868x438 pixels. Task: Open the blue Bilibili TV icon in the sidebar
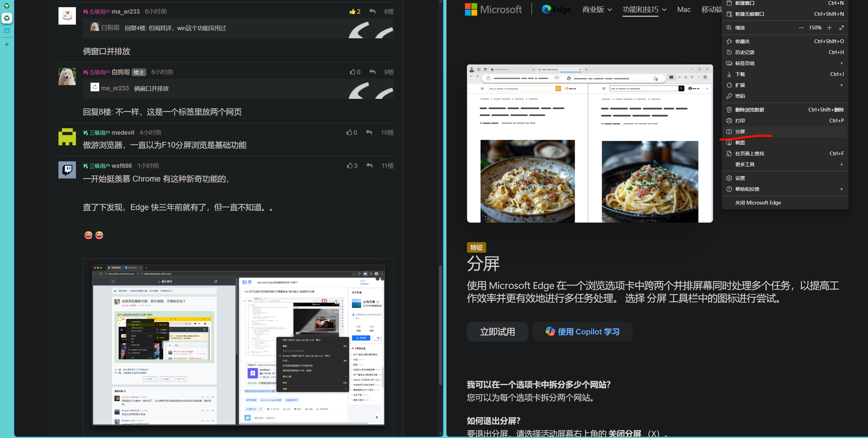point(7,30)
